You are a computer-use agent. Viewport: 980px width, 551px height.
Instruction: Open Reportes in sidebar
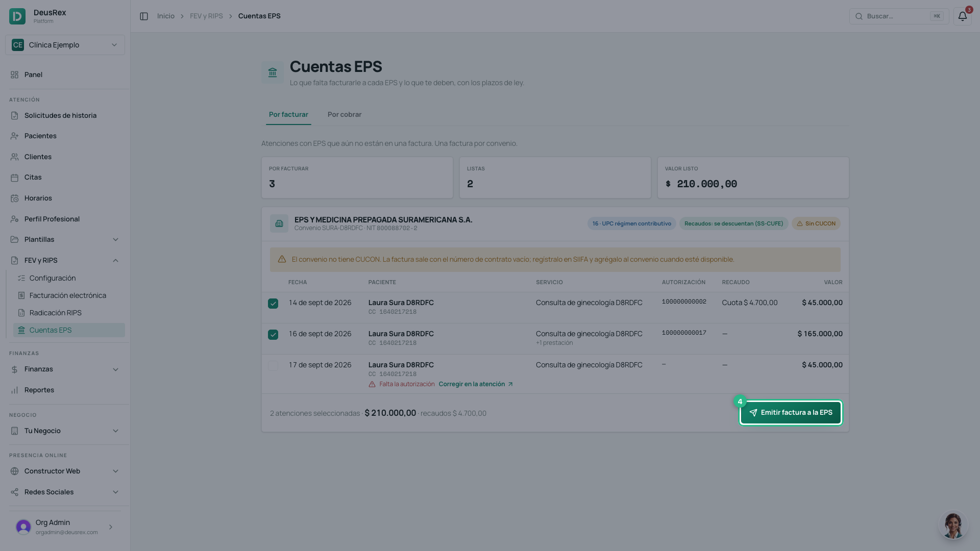click(x=65, y=390)
